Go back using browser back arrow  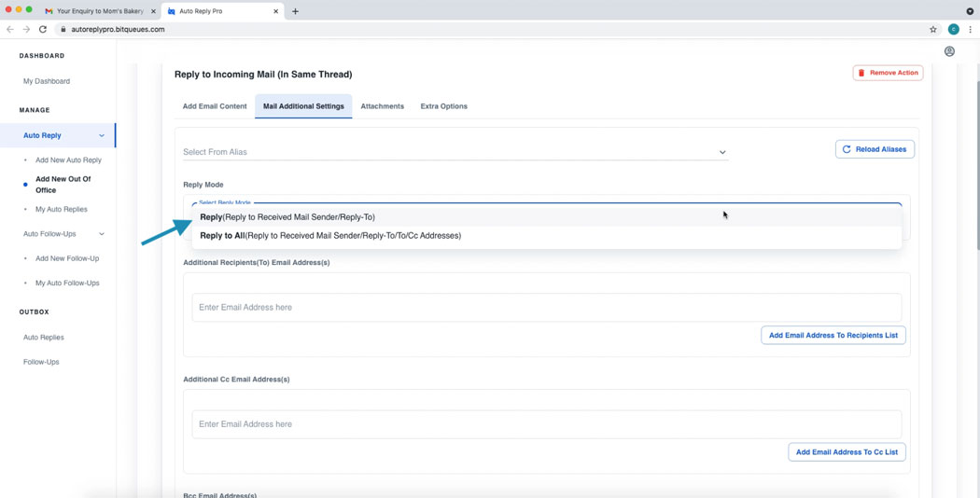10,29
